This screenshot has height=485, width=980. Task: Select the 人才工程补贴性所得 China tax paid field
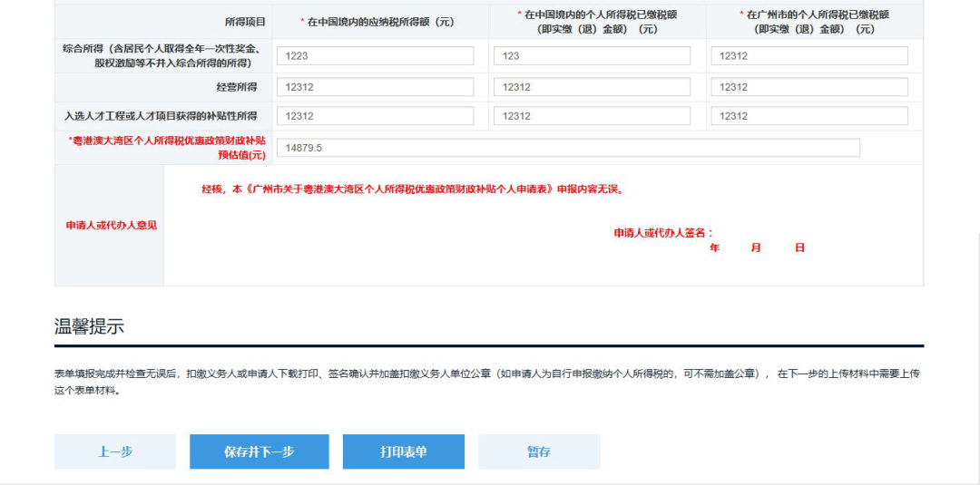592,116
